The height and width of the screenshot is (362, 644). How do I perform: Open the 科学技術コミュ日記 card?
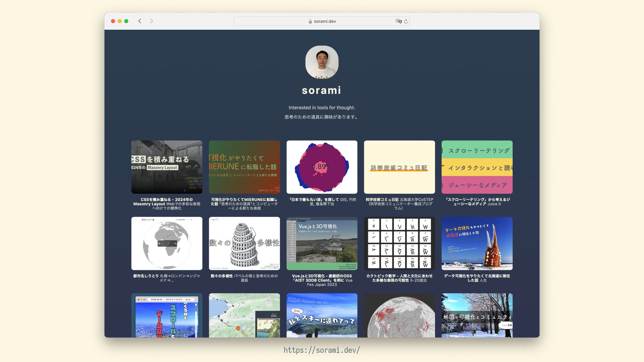[399, 167]
